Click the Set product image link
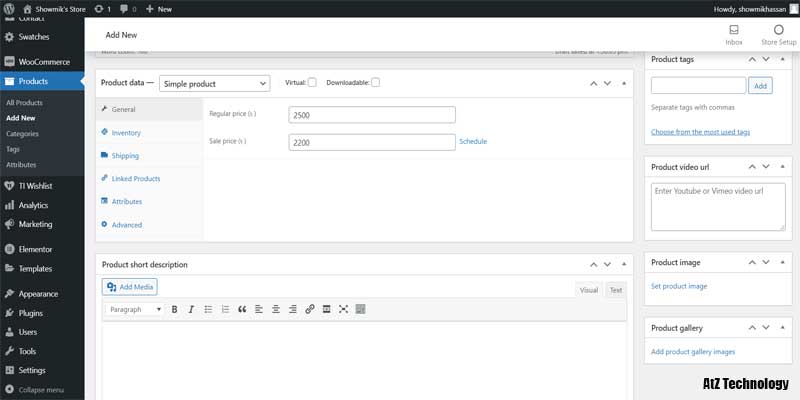800x400 pixels. [679, 286]
